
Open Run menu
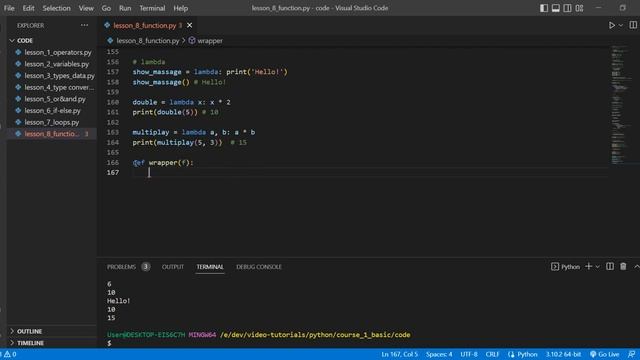coord(125,8)
